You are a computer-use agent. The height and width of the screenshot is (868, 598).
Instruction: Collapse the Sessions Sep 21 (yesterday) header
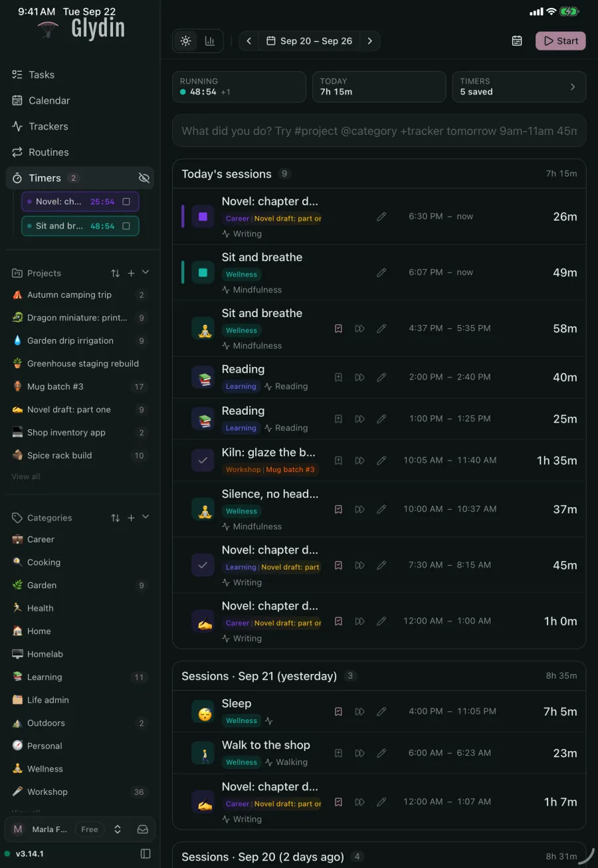coord(379,676)
